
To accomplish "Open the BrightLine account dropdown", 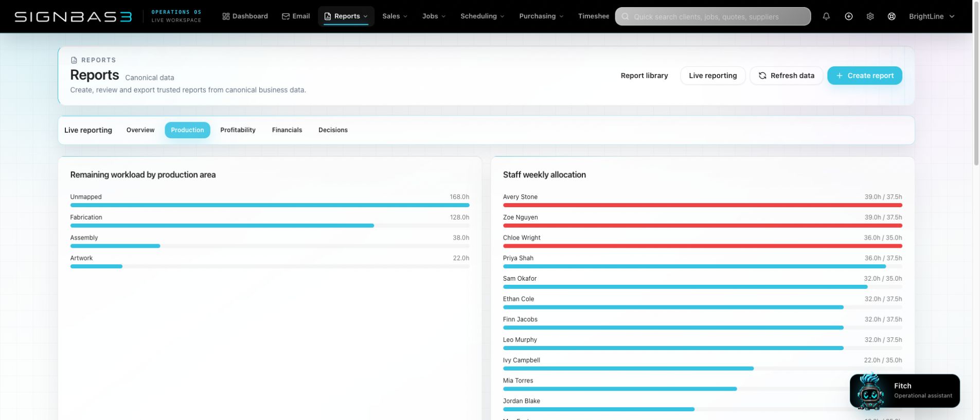I will pos(932,16).
